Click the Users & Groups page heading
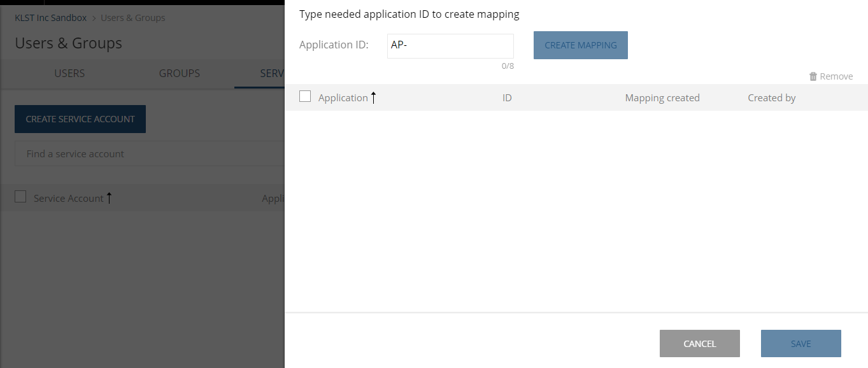Image resolution: width=868 pixels, height=368 pixels. (69, 43)
